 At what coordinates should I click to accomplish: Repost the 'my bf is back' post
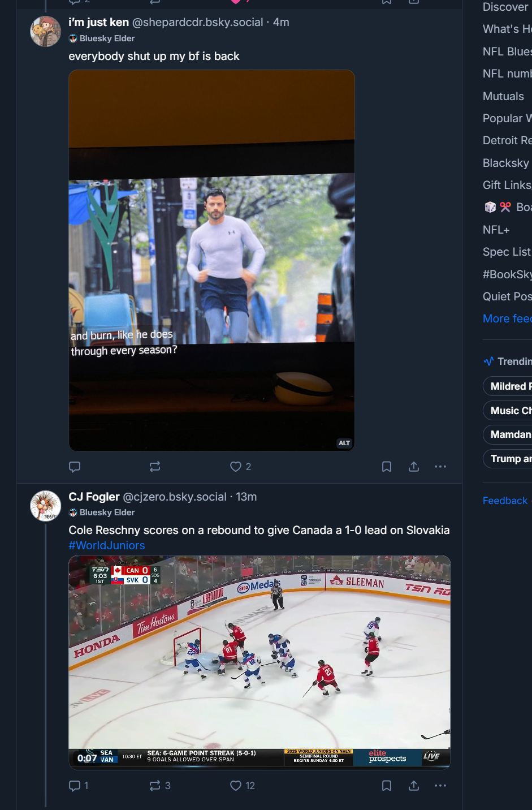pos(155,467)
